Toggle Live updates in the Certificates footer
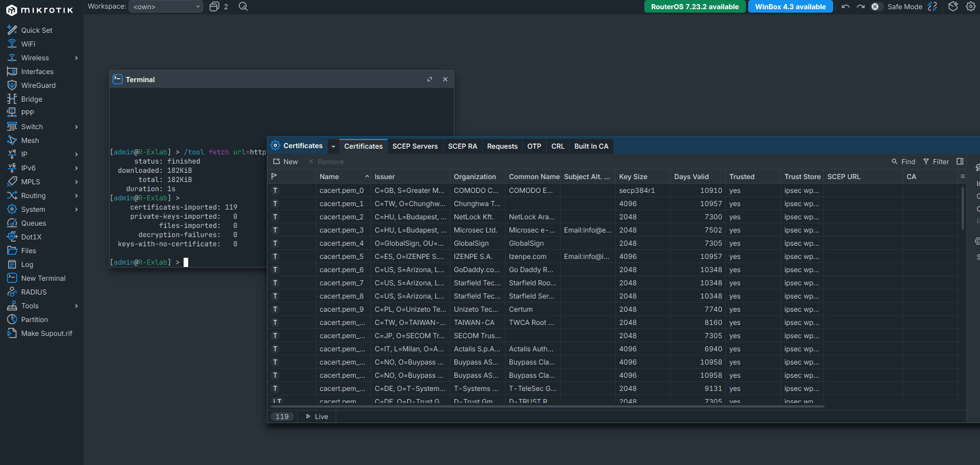Image resolution: width=980 pixels, height=465 pixels. click(317, 416)
